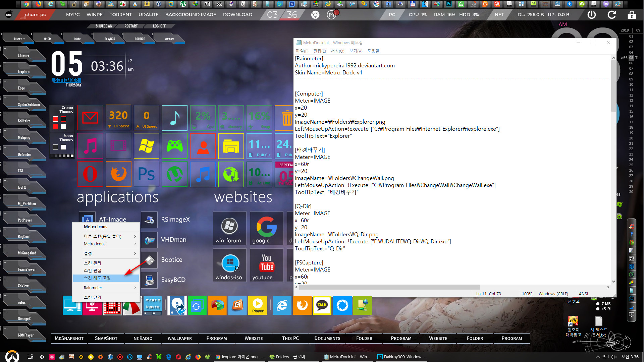
Task: Click Notepad vertical scrollbar down arrow
Action: [x=613, y=282]
